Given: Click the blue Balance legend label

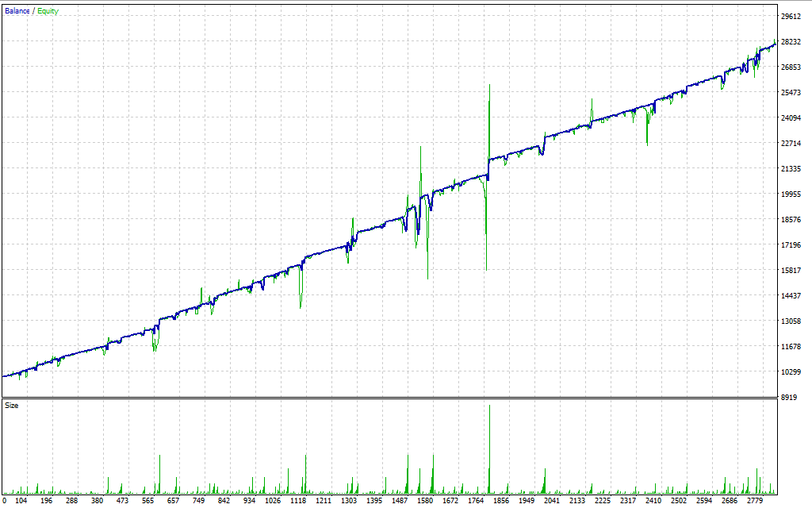Looking at the screenshot, I should [17, 11].
